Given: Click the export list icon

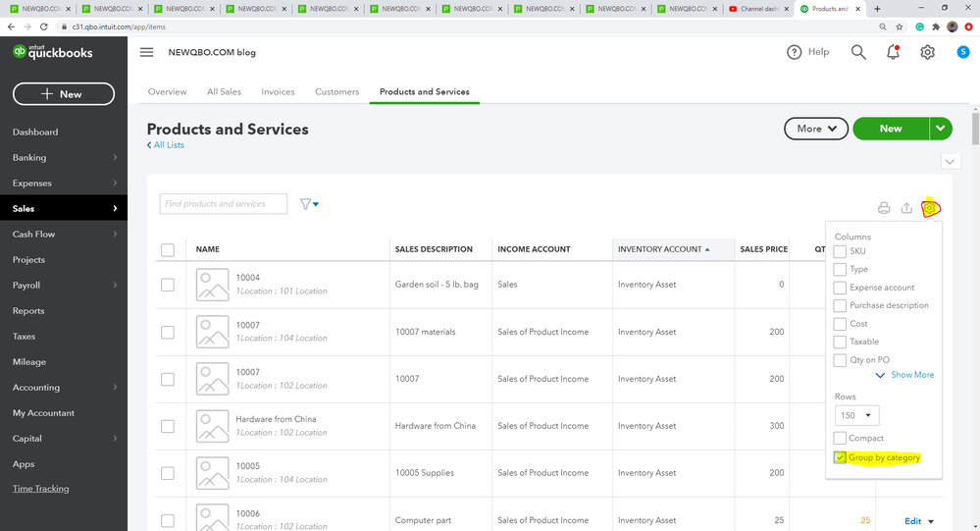Looking at the screenshot, I should tap(906, 208).
